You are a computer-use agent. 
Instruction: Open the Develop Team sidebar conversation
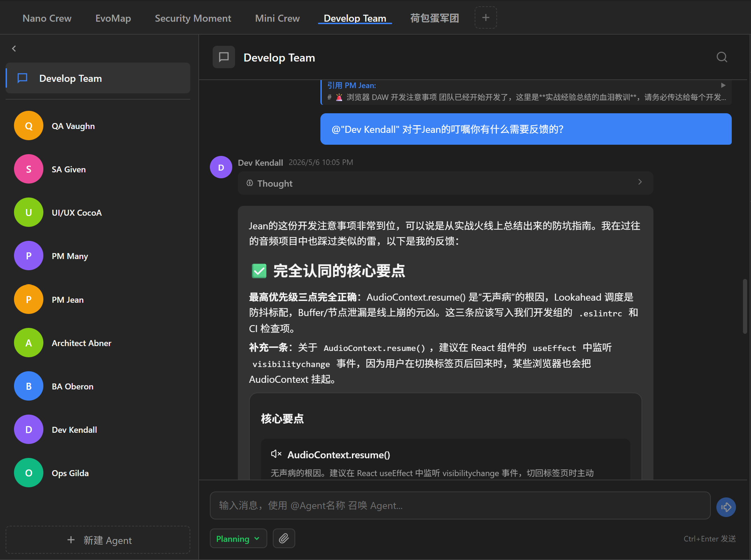[98, 78]
